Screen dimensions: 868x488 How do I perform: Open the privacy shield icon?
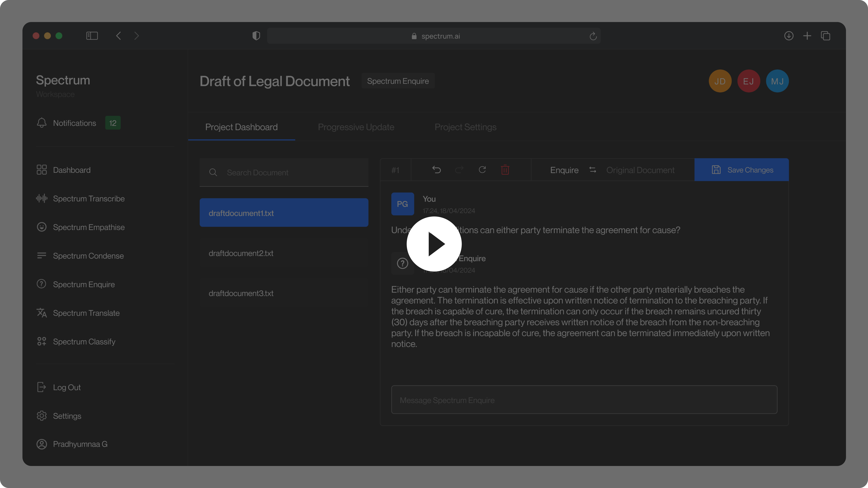click(256, 36)
